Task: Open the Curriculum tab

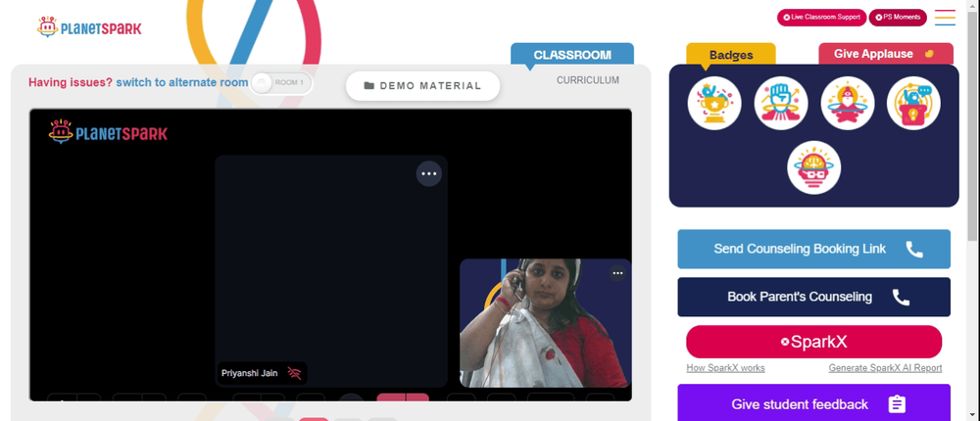Action: [x=587, y=80]
